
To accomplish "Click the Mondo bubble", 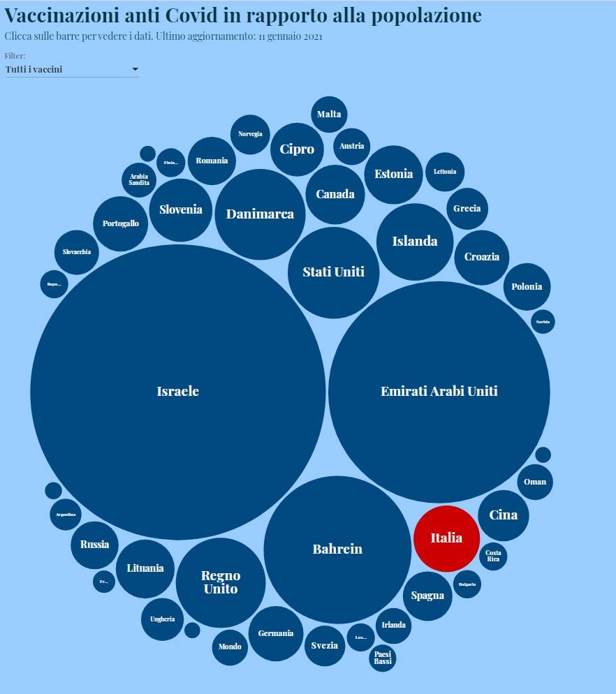I will (x=230, y=647).
